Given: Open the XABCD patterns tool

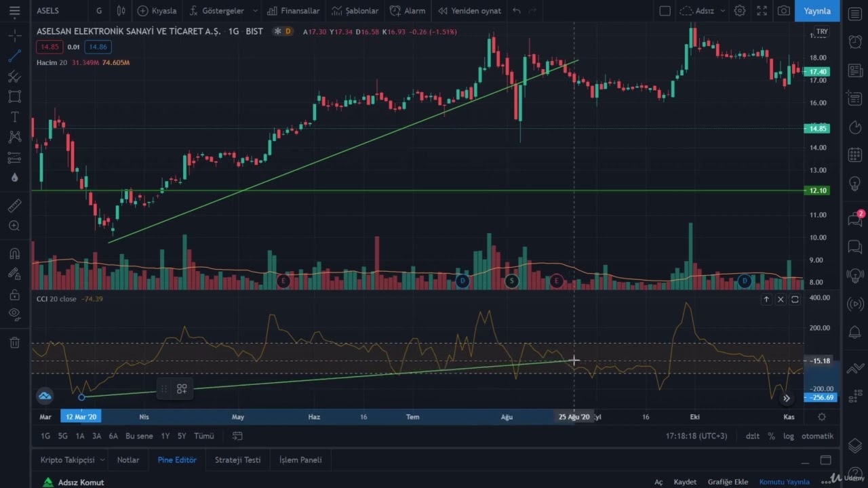Looking at the screenshot, I should pyautogui.click(x=14, y=137).
